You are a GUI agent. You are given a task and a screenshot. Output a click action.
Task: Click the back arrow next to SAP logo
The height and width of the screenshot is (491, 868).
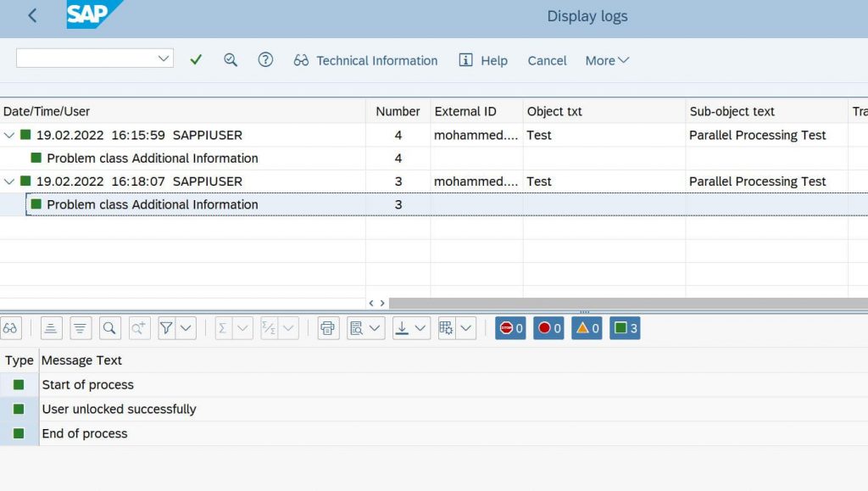coord(33,15)
